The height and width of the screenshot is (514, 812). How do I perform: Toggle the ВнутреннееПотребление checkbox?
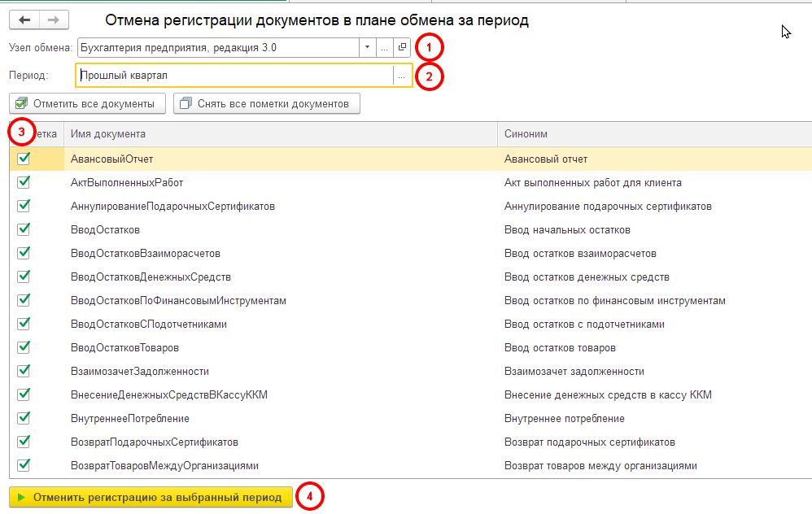click(24, 418)
